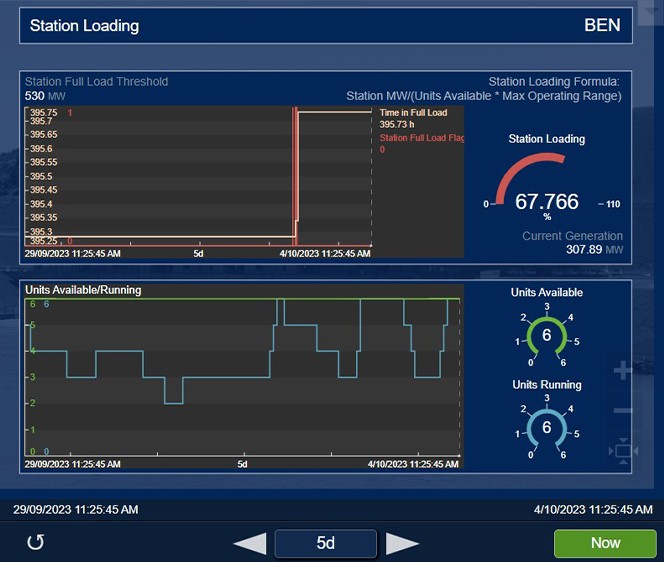The image size is (664, 562).
Task: Click the plus zoom-in icon
Action: (622, 371)
